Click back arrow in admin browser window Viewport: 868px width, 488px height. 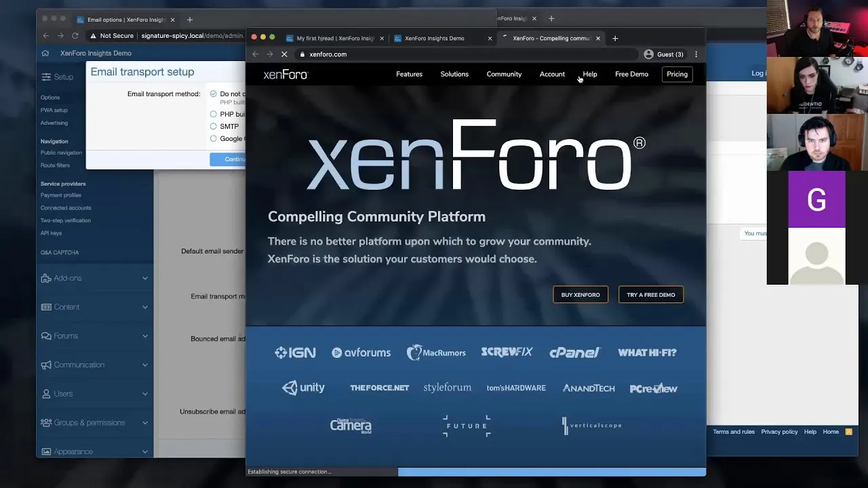46,36
